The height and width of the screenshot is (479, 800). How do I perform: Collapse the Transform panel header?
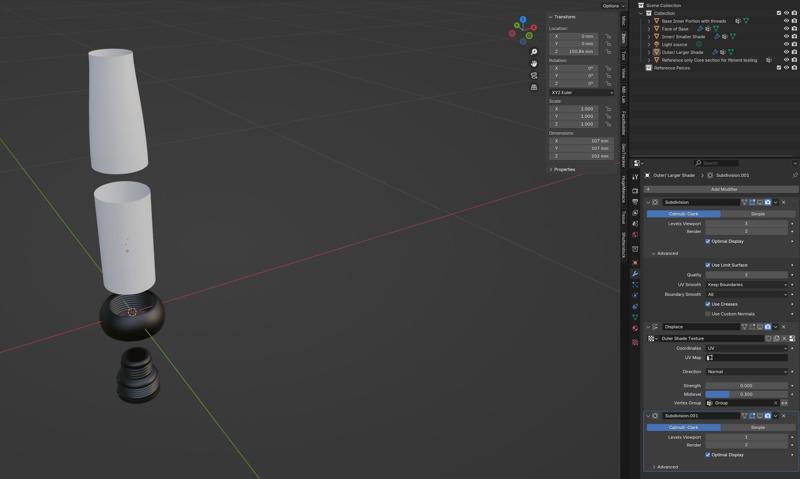[x=562, y=17]
